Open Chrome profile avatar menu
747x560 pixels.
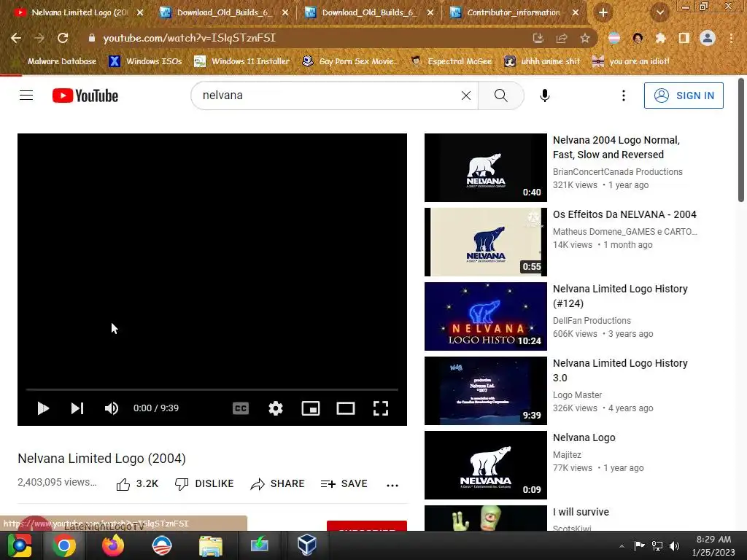point(708,38)
